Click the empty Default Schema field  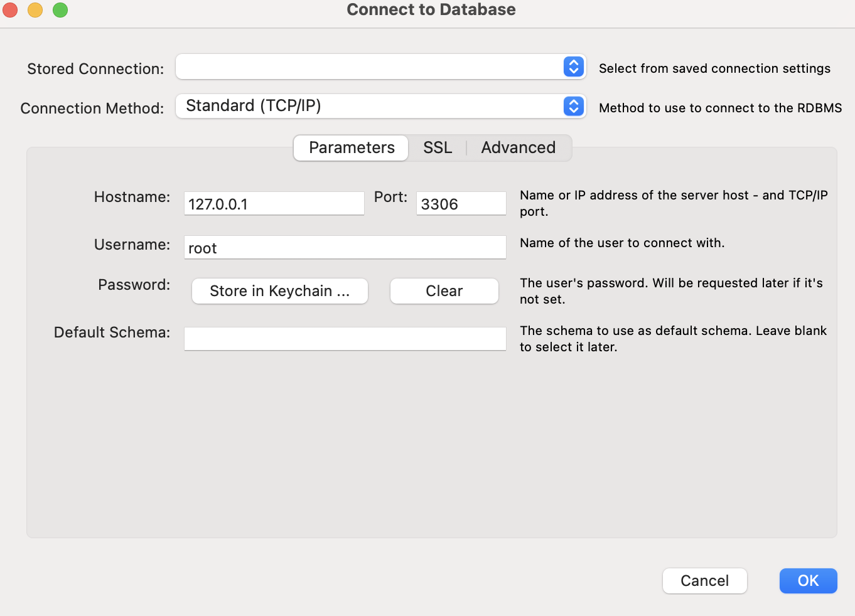pos(345,339)
